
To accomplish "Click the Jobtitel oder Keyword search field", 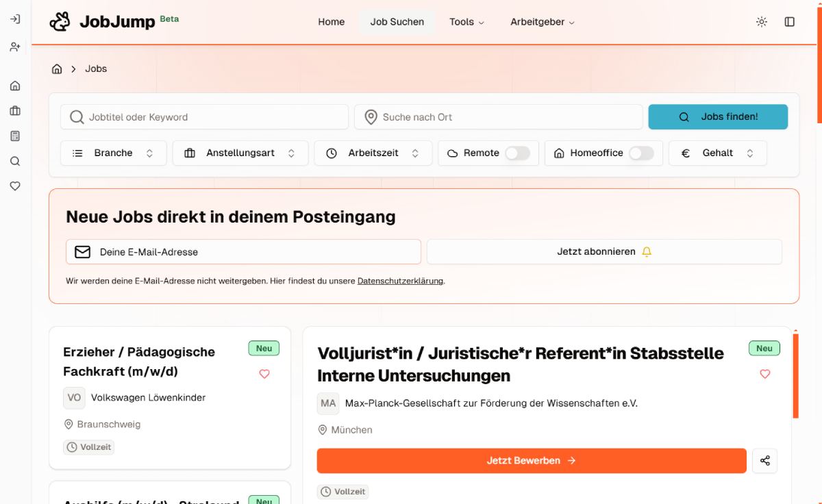I will (x=204, y=117).
